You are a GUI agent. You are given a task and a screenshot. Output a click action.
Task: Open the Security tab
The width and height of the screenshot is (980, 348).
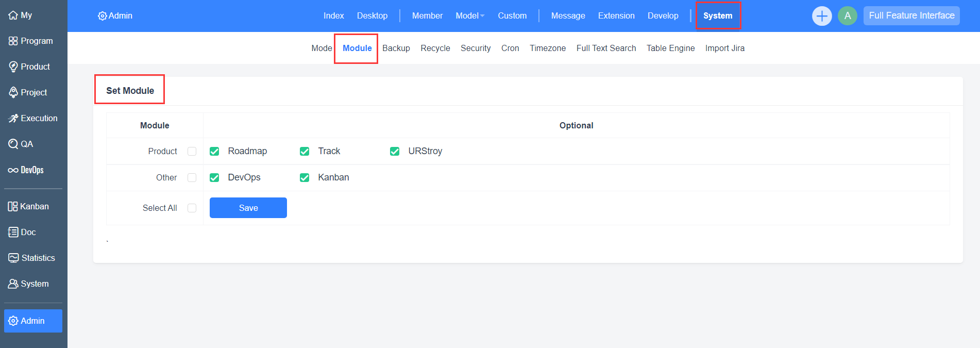pos(475,48)
